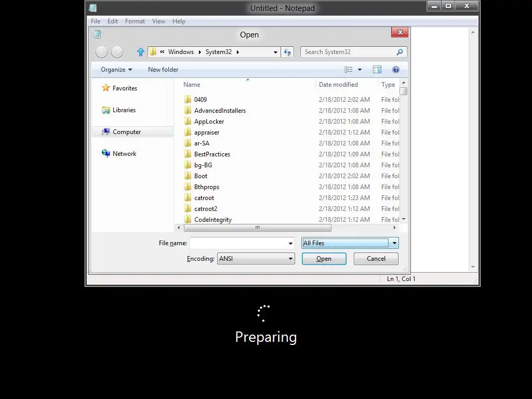Image resolution: width=532 pixels, height=399 pixels.
Task: Click the vertical scrollbar down arrow in file list
Action: click(404, 220)
